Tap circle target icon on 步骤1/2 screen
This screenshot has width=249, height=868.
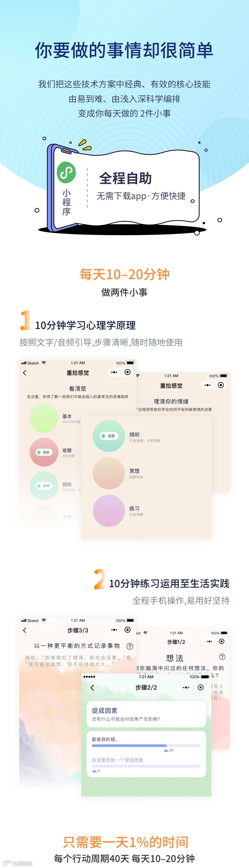(221, 641)
